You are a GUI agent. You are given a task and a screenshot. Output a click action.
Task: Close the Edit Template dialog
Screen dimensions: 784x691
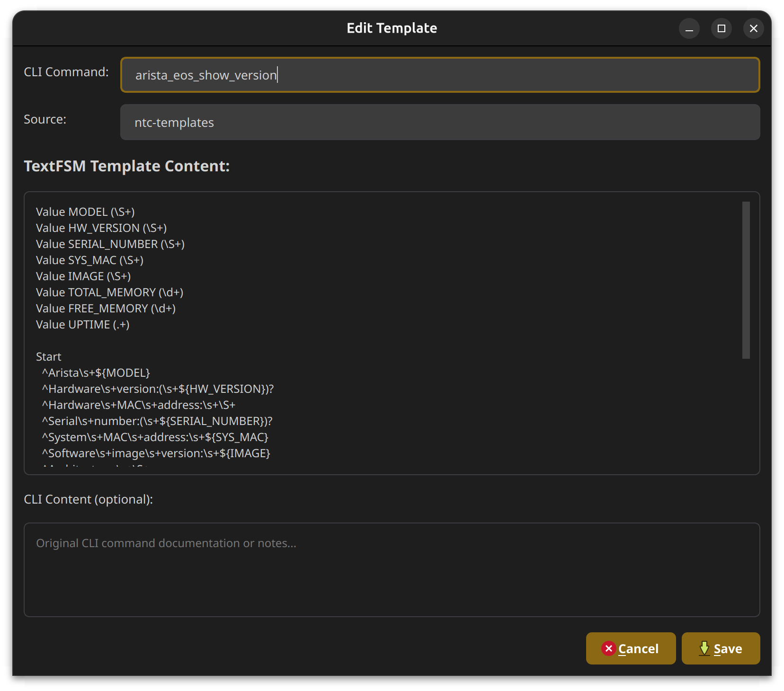coord(754,28)
